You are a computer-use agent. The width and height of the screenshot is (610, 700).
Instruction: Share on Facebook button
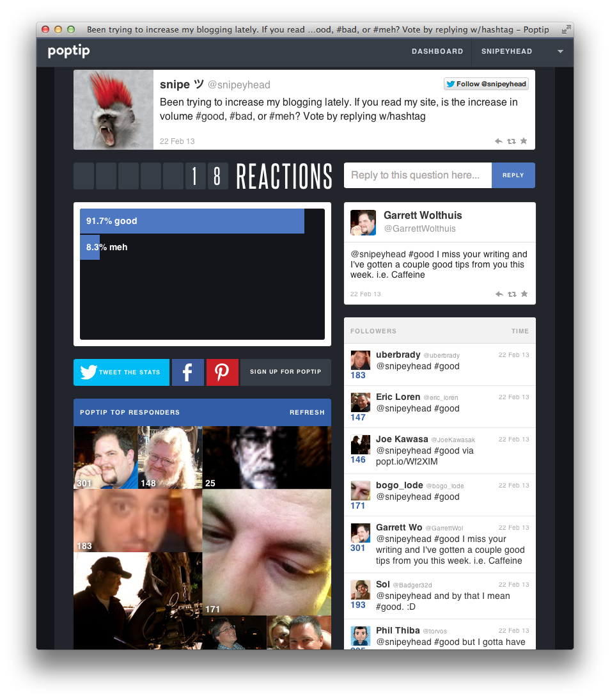pos(188,372)
